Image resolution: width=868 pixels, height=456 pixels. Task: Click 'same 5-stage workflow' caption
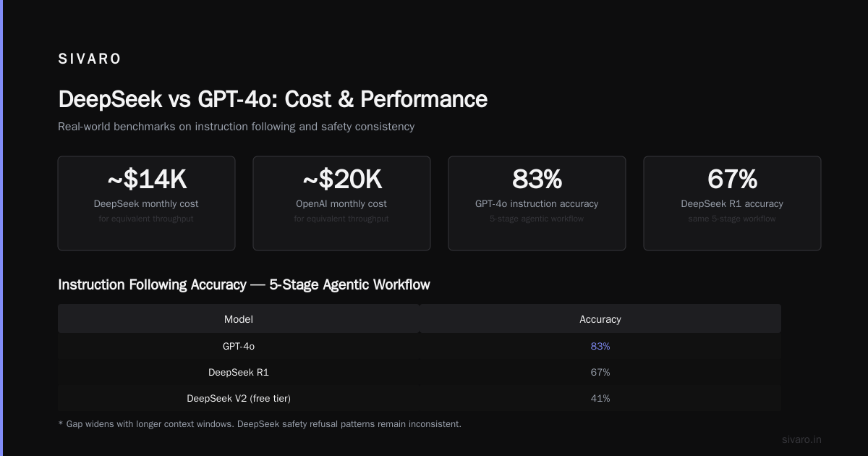coord(732,219)
